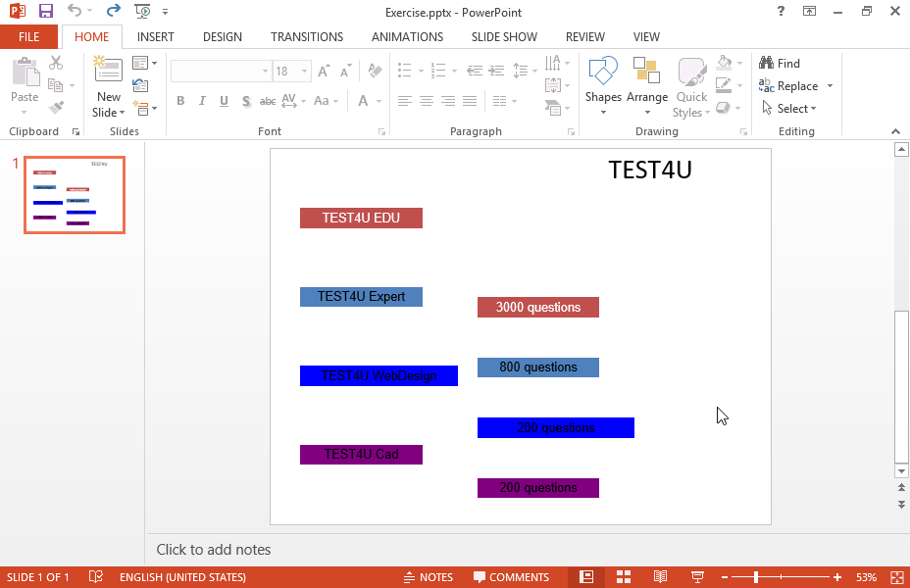Open Change Case dropdown
Screen dimensions: 910x588
tap(326, 101)
